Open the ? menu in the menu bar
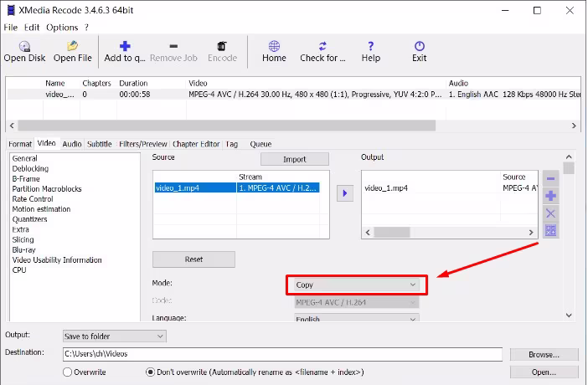This screenshot has height=385, width=588. point(86,28)
